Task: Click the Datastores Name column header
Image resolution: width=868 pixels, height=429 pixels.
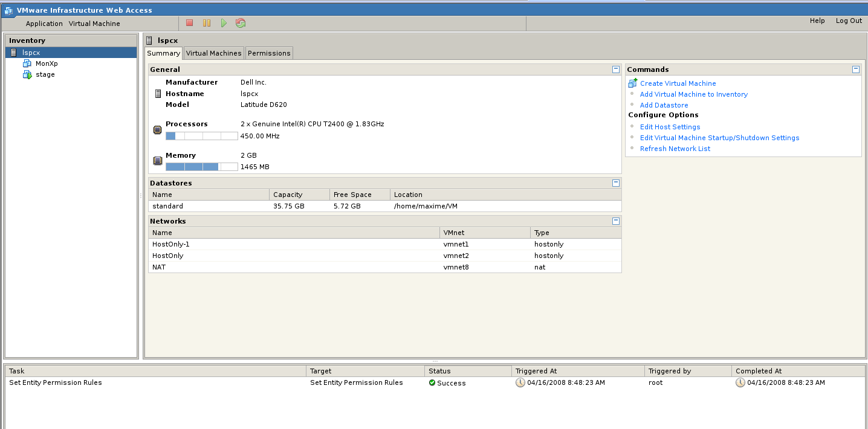Action: [209, 195]
